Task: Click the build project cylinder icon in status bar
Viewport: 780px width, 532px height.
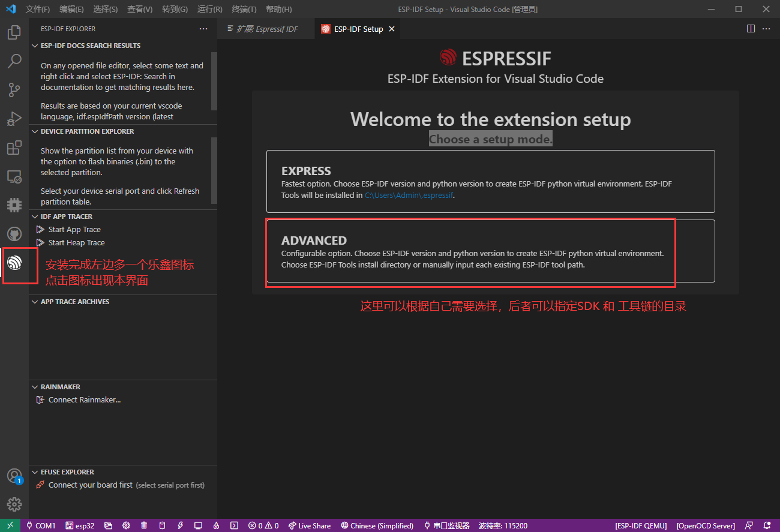Action: [x=162, y=525]
